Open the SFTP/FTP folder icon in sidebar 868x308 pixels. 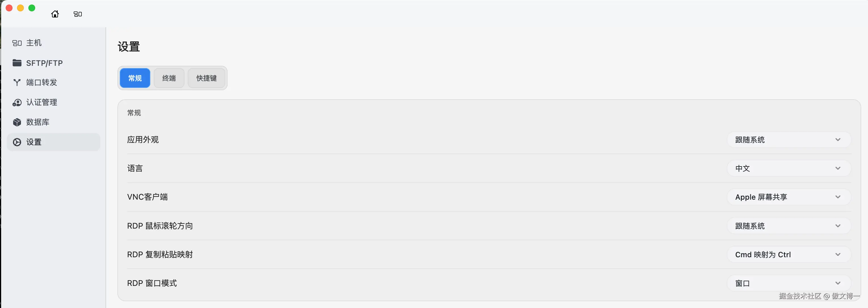pos(17,63)
